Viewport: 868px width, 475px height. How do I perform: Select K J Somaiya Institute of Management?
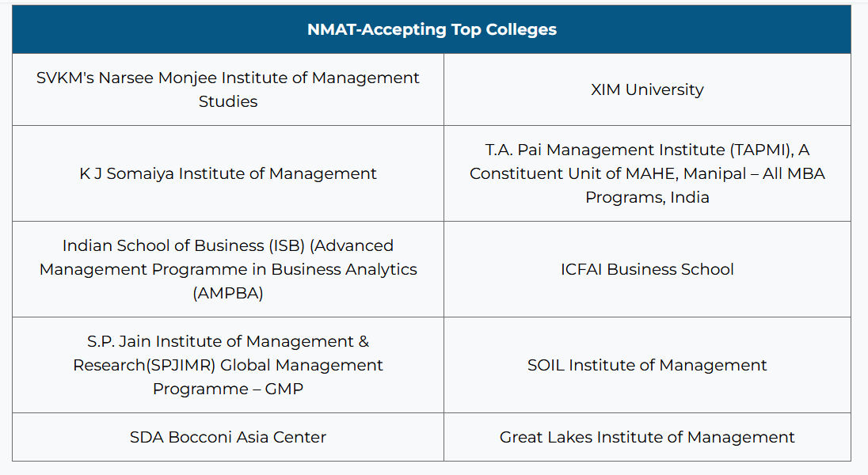(x=228, y=173)
